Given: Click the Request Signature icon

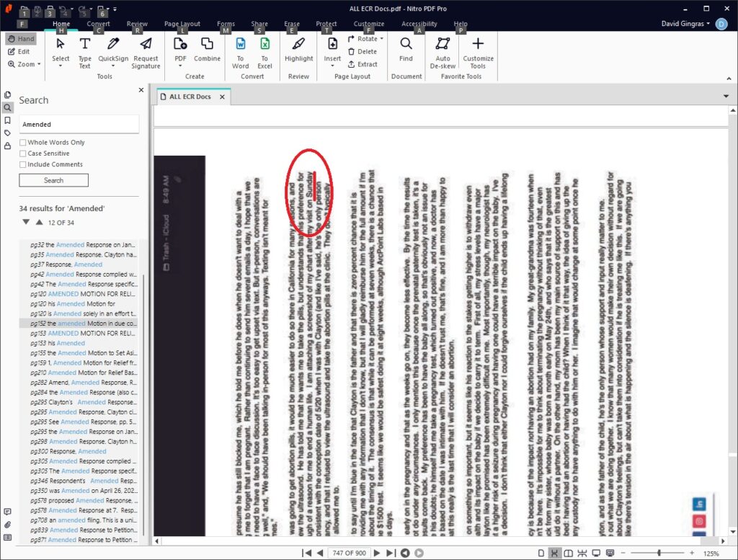Looking at the screenshot, I should (146, 51).
